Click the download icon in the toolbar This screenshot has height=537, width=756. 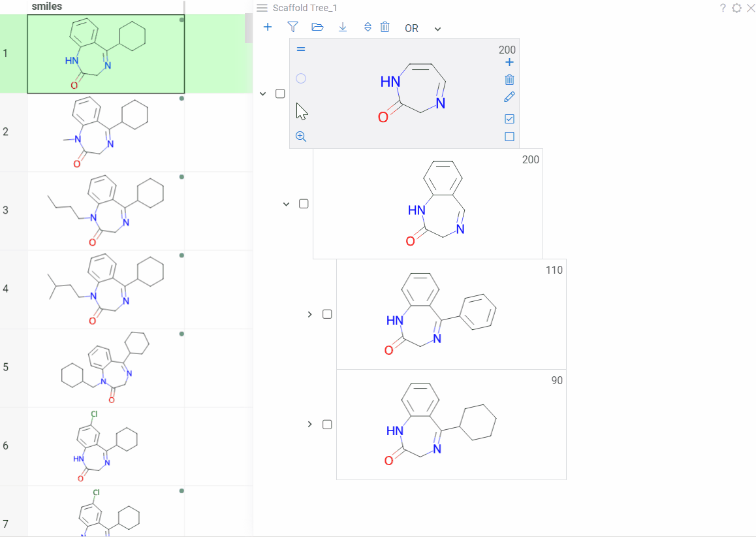[343, 27]
